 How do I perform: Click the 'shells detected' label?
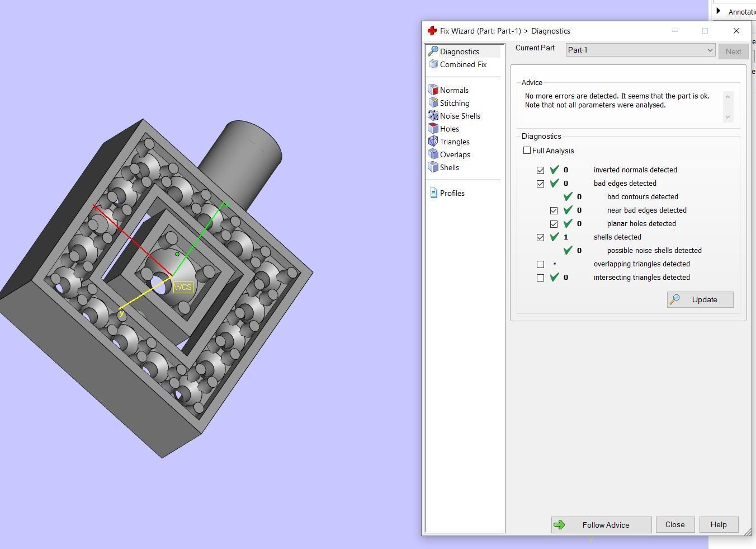(x=617, y=237)
